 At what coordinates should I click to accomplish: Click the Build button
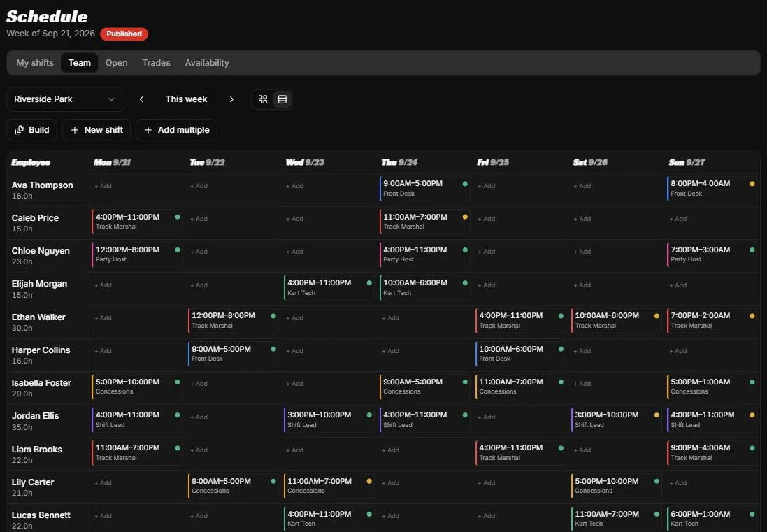(x=31, y=130)
